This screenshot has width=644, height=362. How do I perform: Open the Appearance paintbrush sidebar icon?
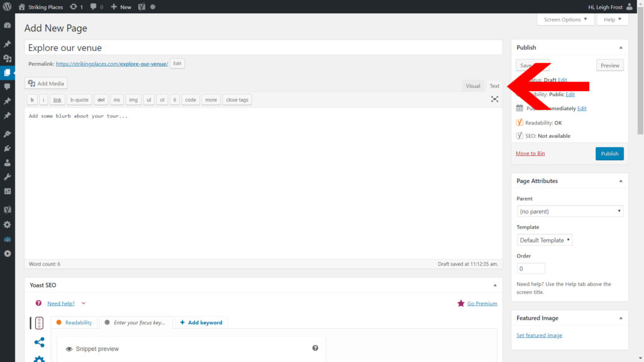pos(8,134)
